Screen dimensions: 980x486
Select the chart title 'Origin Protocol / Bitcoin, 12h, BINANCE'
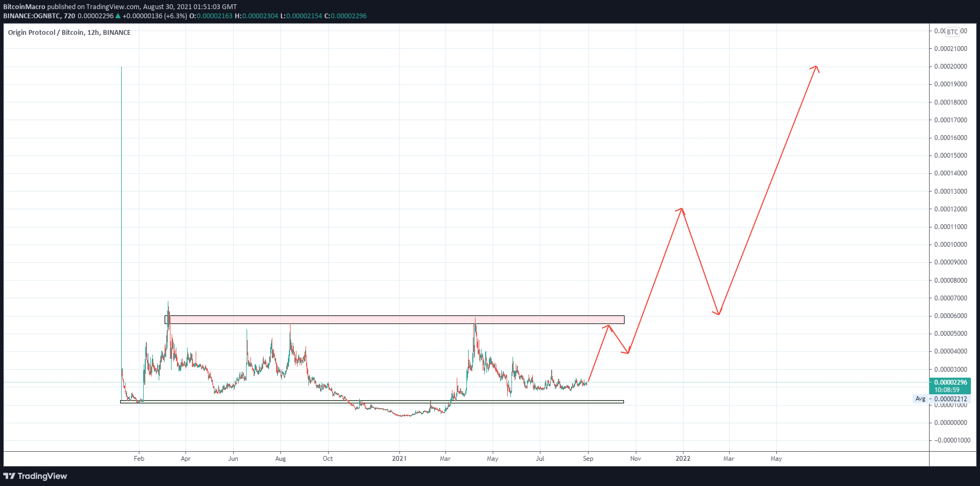(x=69, y=33)
